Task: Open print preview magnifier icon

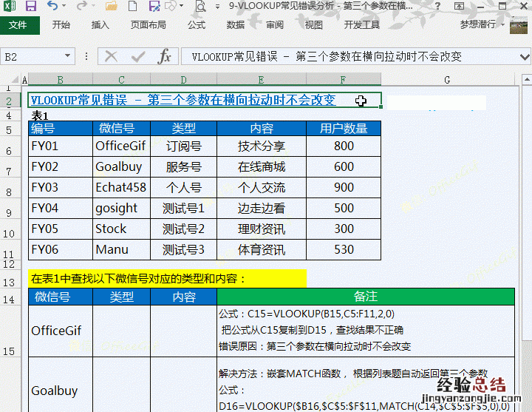Action: click(x=200, y=7)
